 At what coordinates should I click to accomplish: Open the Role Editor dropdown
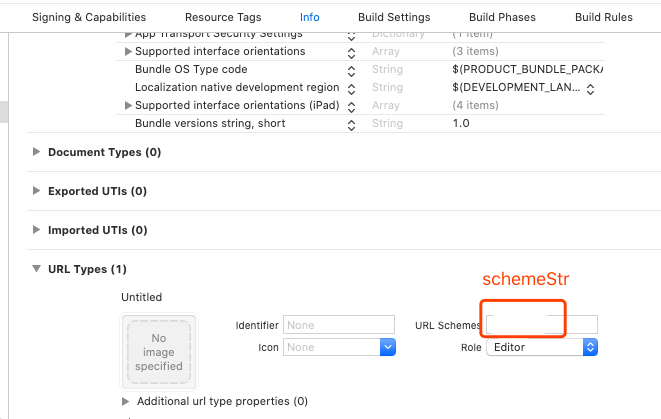(x=590, y=347)
